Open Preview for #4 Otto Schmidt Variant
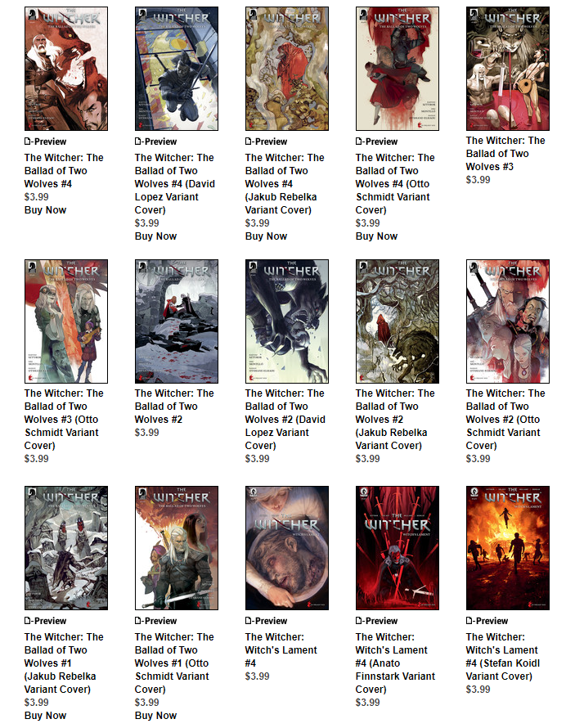 click(x=376, y=142)
